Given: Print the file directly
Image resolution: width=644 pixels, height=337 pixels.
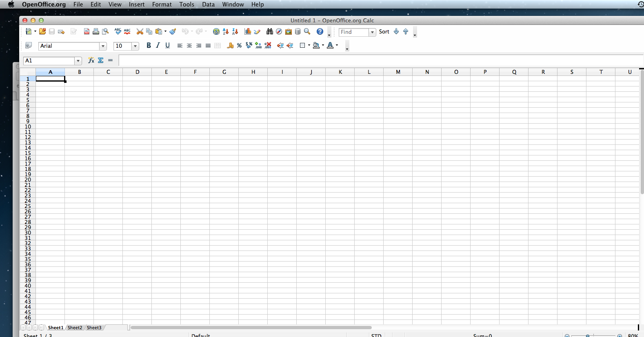Looking at the screenshot, I should (96, 31).
